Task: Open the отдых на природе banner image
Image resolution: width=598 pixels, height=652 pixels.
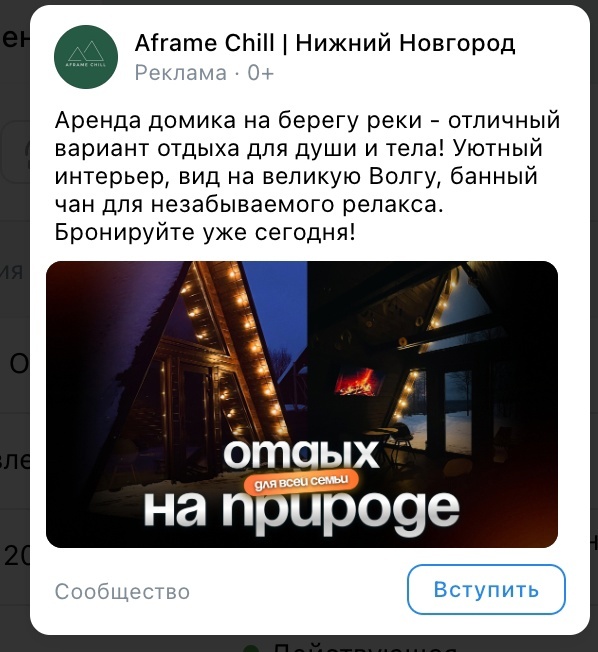Action: pos(302,404)
